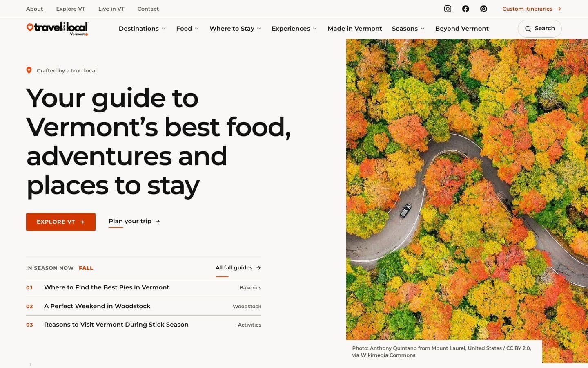The height and width of the screenshot is (368, 588).
Task: Open the Instagram profile icon
Action: [x=448, y=9]
